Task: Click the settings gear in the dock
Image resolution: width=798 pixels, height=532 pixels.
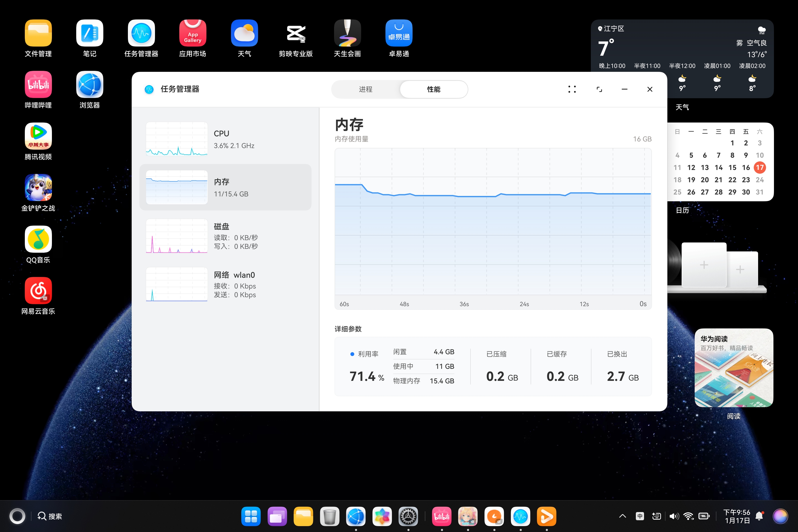Action: 408,516
